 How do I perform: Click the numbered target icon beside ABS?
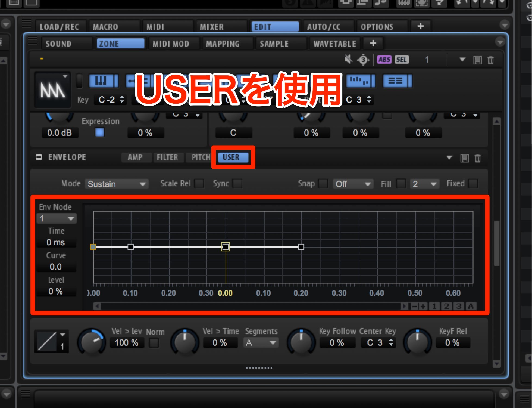(363, 60)
